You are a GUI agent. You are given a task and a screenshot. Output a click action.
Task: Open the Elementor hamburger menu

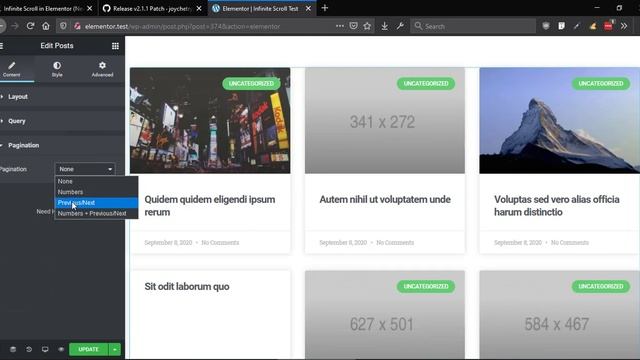[2, 46]
